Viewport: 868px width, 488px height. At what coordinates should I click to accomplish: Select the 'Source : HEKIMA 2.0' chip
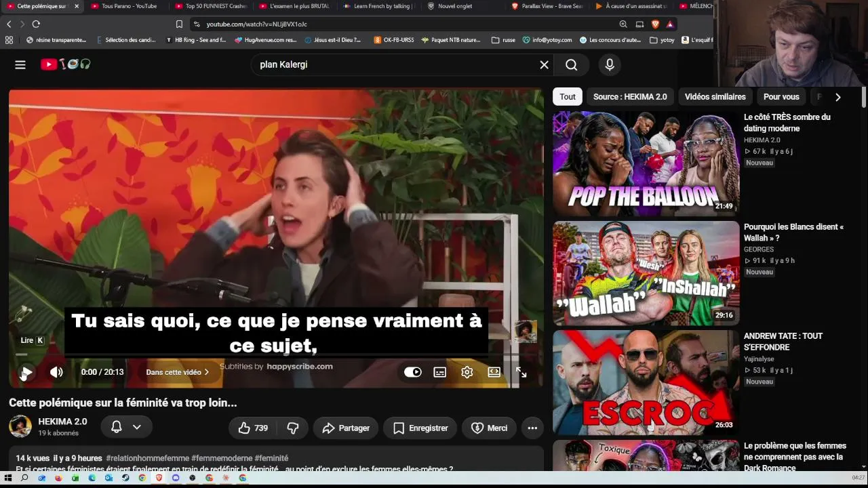[x=630, y=97]
